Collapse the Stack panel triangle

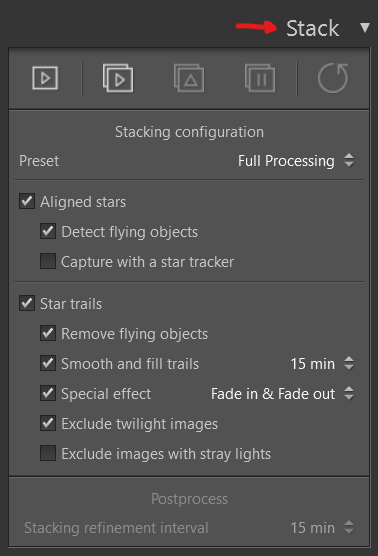pos(365,28)
